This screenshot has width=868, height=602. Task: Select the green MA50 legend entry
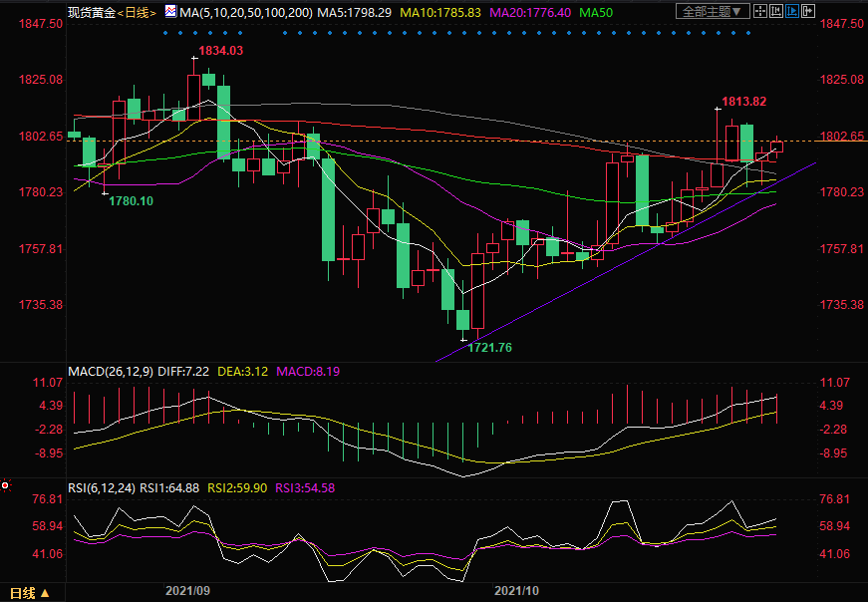coord(596,12)
